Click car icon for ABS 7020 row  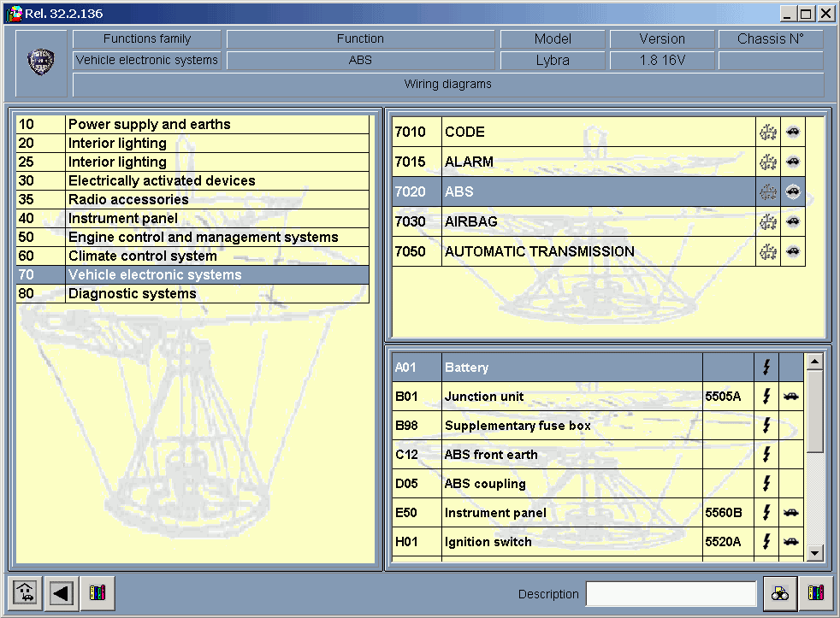(793, 191)
